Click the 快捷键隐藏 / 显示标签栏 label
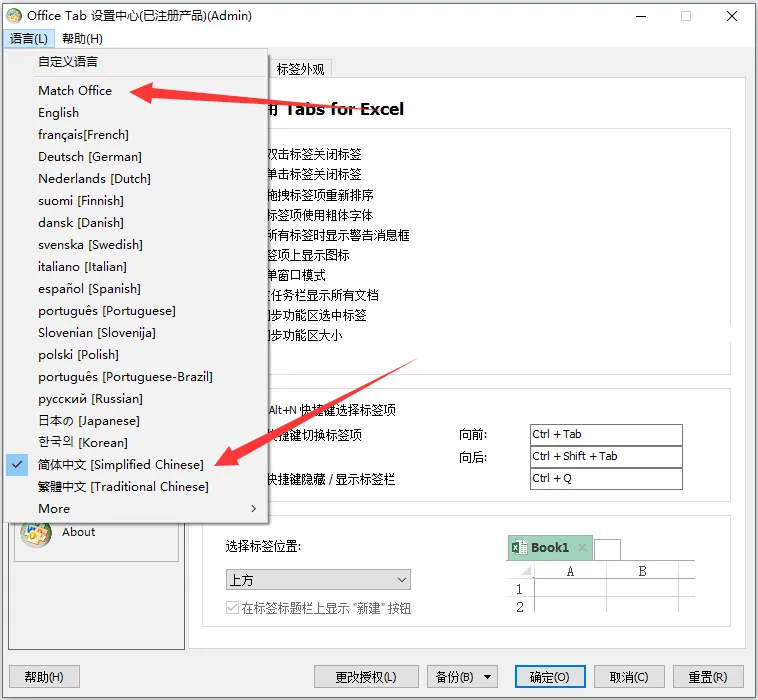758x700 pixels. (331, 479)
